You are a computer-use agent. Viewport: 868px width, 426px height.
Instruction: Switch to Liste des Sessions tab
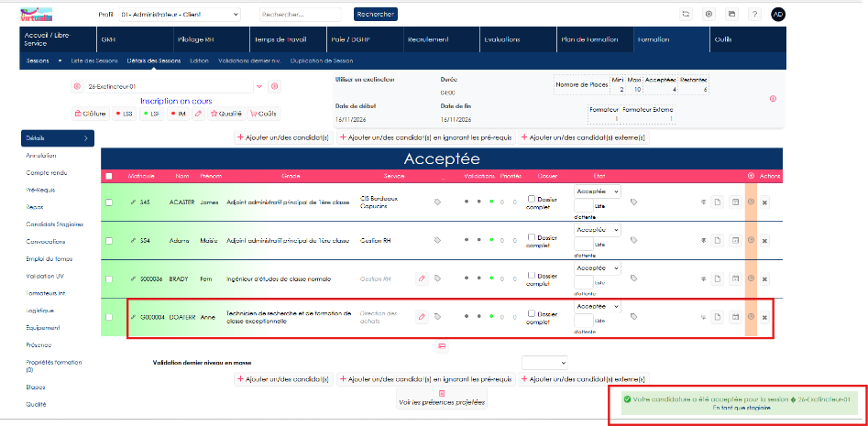tap(94, 60)
